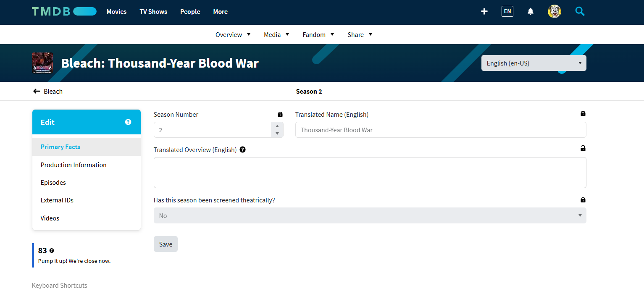
Task: Click the Save button
Action: coord(166,244)
